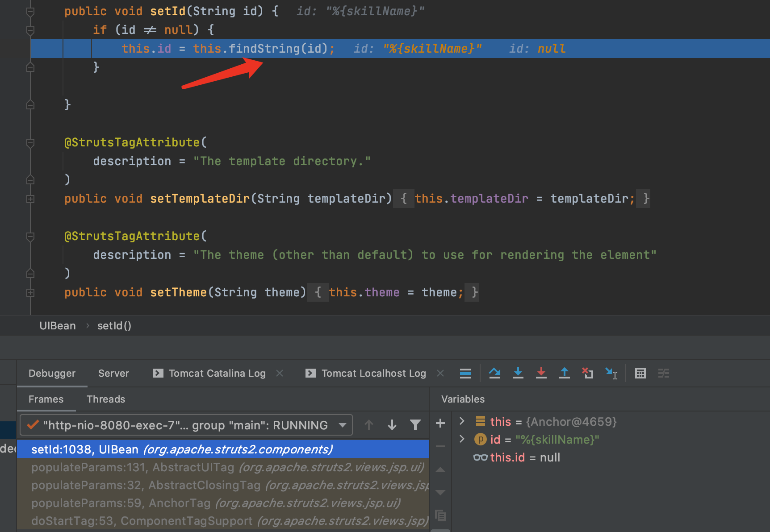
Task: Switch to the Server tab
Action: point(113,373)
